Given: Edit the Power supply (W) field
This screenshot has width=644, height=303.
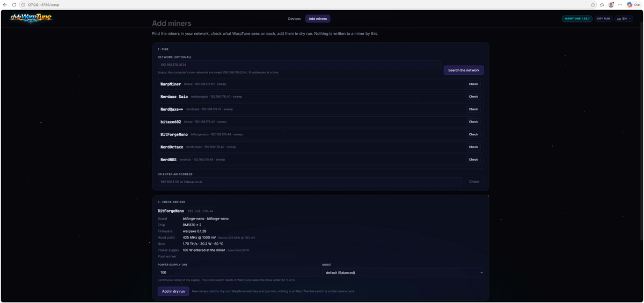Looking at the screenshot, I should (x=238, y=272).
